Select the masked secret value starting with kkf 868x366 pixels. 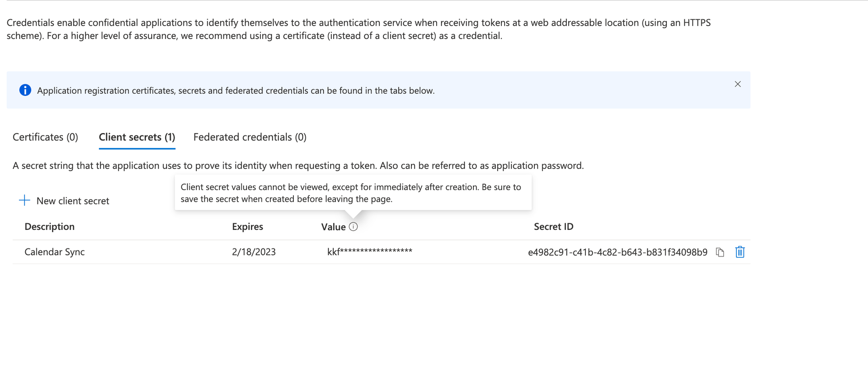(369, 251)
